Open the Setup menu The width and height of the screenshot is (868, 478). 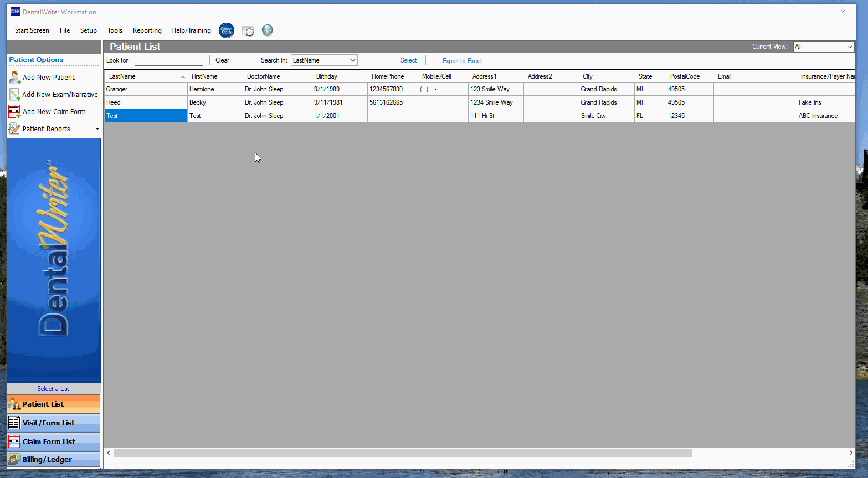click(89, 30)
